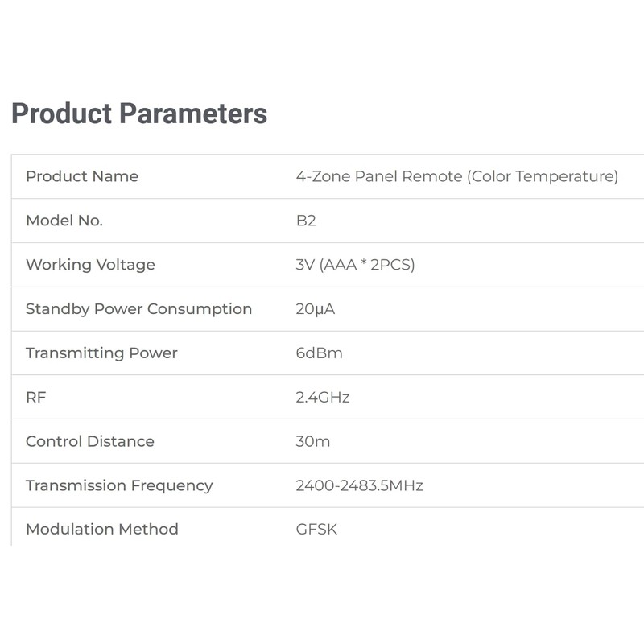Click the Working Voltage label
This screenshot has width=644, height=644.
(90, 265)
